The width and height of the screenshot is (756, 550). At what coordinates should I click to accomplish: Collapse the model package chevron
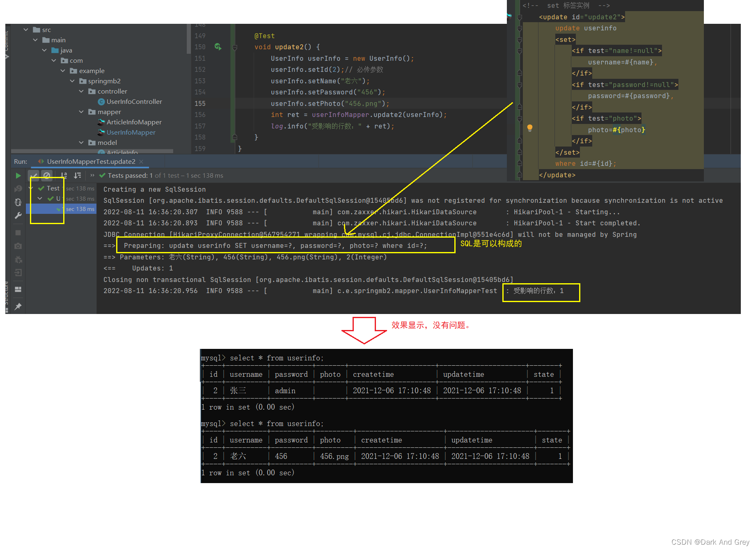81,143
